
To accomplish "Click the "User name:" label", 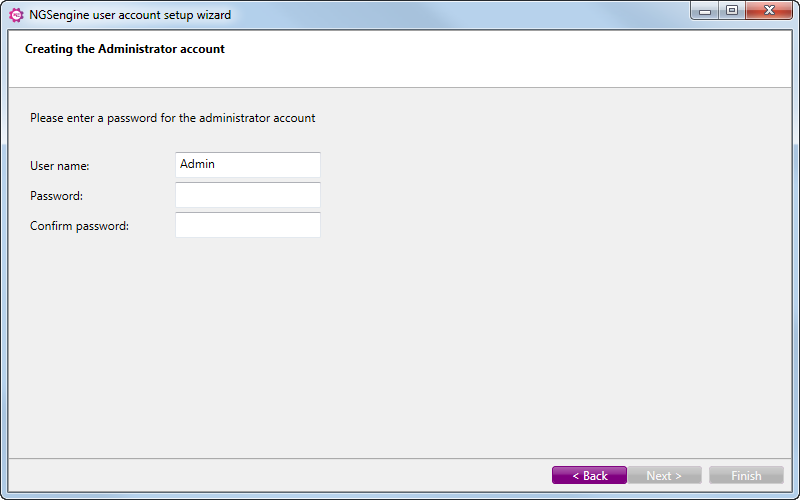I will click(60, 166).
